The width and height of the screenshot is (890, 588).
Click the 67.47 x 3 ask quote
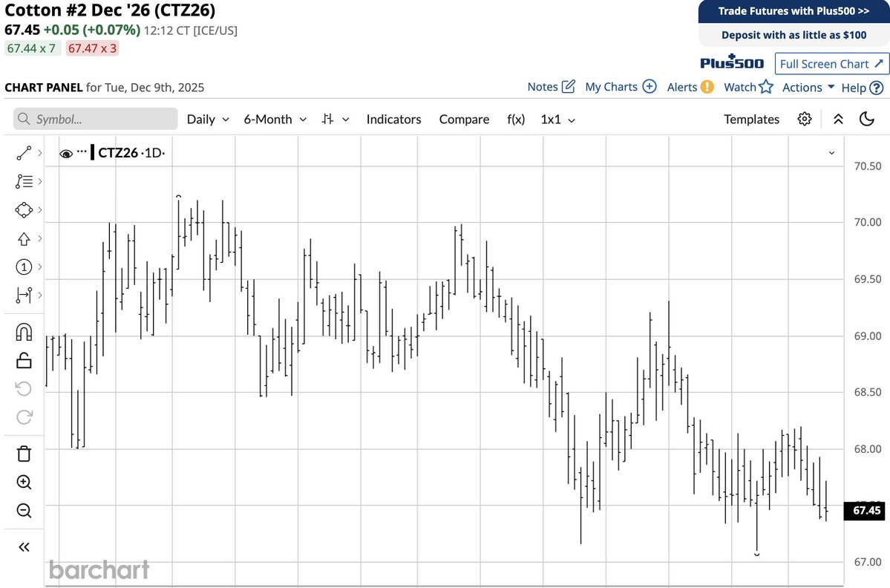click(93, 48)
